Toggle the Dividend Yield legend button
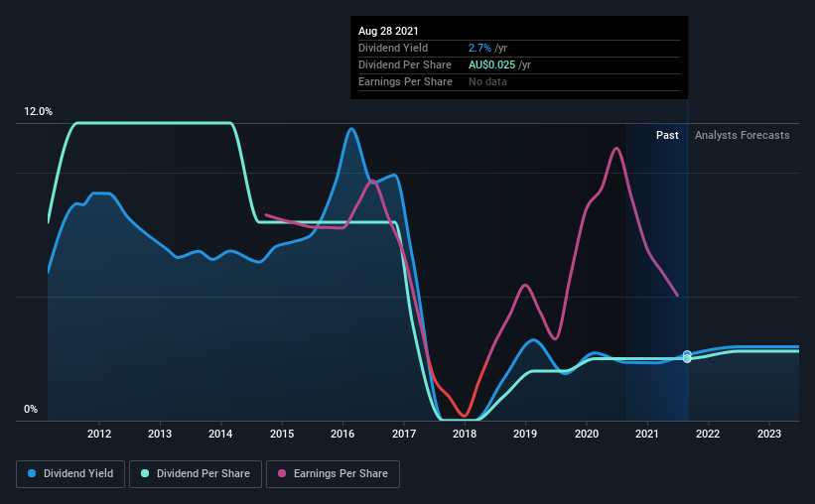 coord(70,474)
